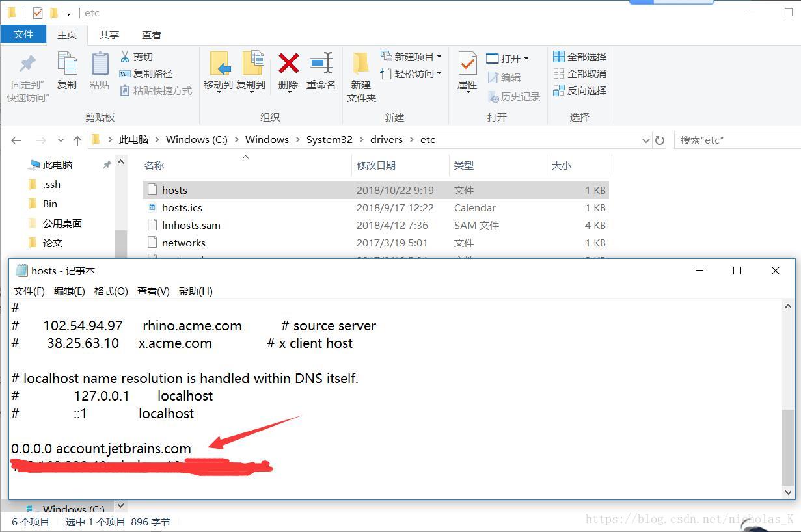Click Invert selection in ribbon
Screen dimensions: 801x532
pyautogui.click(x=580, y=90)
